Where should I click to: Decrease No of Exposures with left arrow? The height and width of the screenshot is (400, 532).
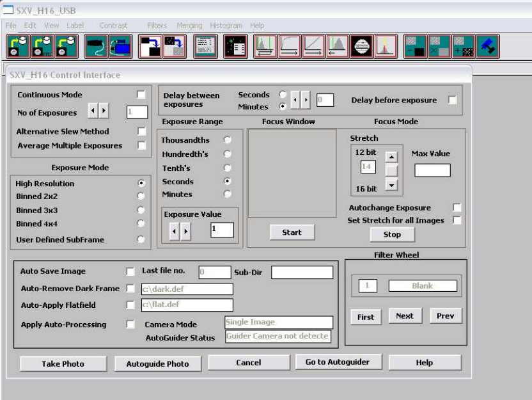click(x=93, y=110)
